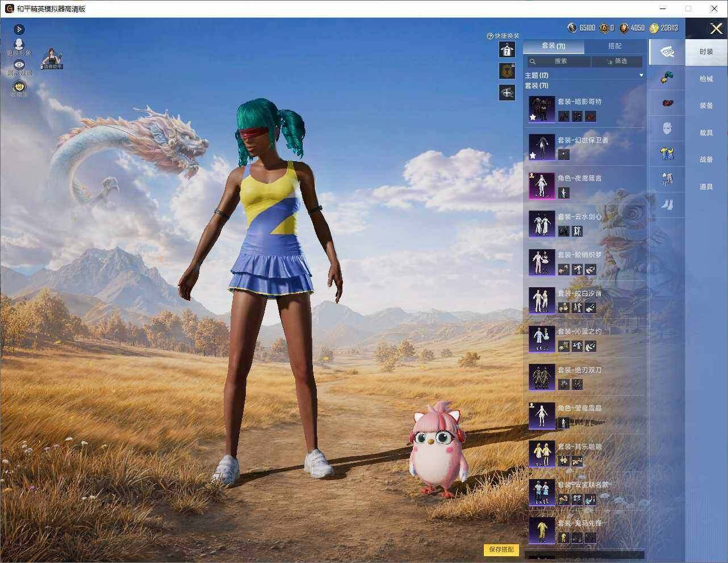
Task: Toggle favorite star on 套装-幻世保卫者
Action: pyautogui.click(x=533, y=155)
